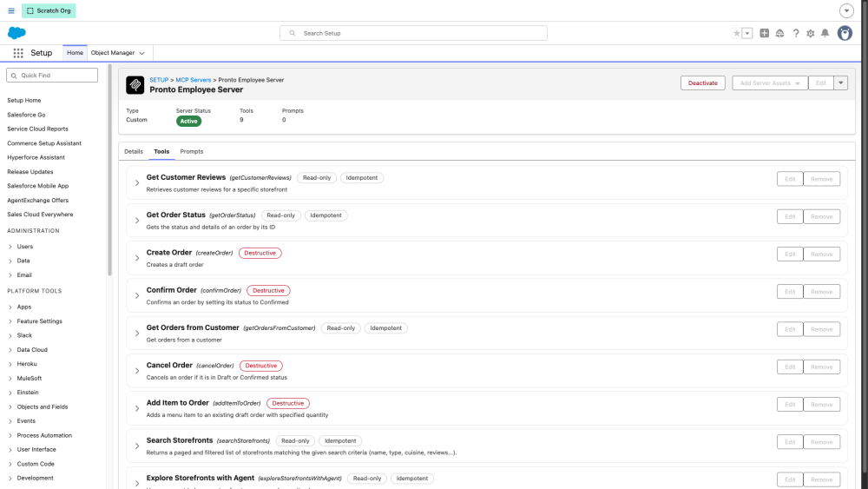
Task: Click the favorites star icon
Action: pyautogui.click(x=736, y=33)
